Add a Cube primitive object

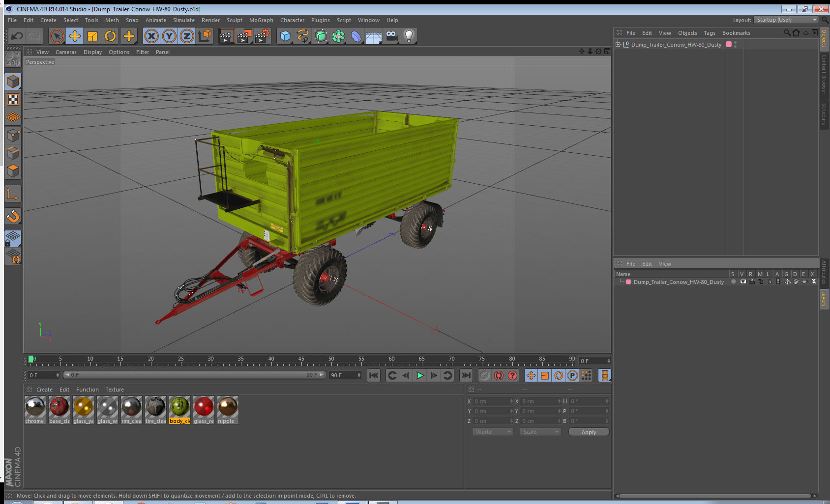[x=285, y=36]
